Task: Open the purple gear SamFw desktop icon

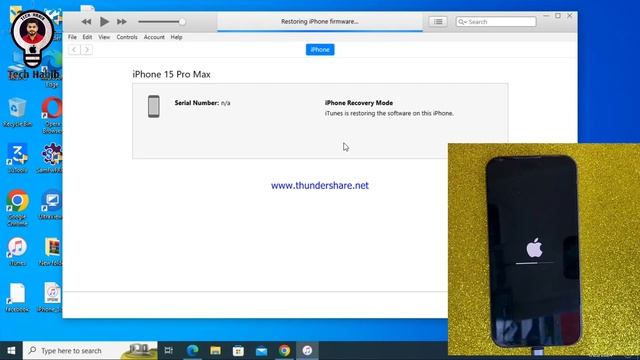Action: point(51,159)
